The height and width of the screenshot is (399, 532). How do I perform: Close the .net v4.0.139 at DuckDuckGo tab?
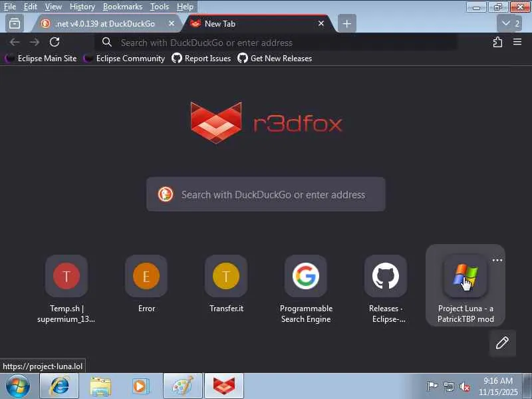coord(172,23)
